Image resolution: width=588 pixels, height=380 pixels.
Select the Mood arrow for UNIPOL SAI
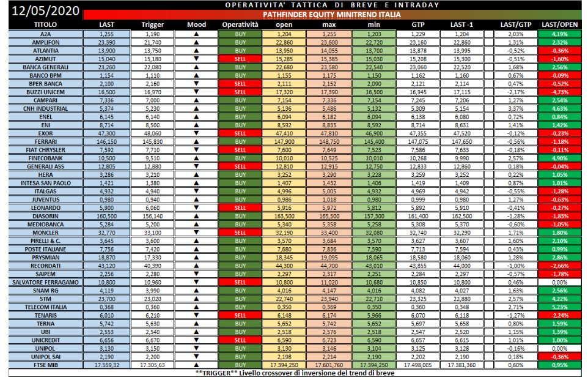[196, 357]
